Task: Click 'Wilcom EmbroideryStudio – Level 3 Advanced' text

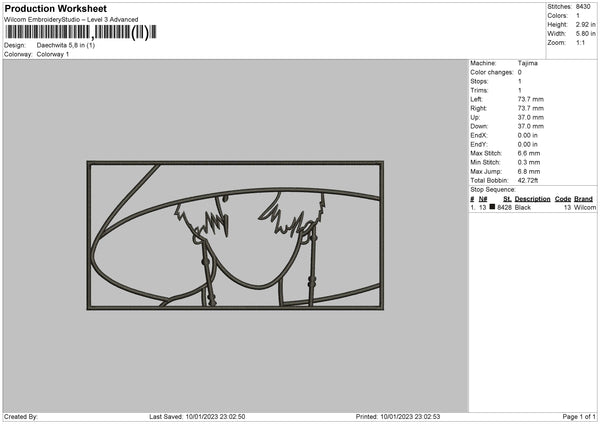Action: pyautogui.click(x=71, y=20)
